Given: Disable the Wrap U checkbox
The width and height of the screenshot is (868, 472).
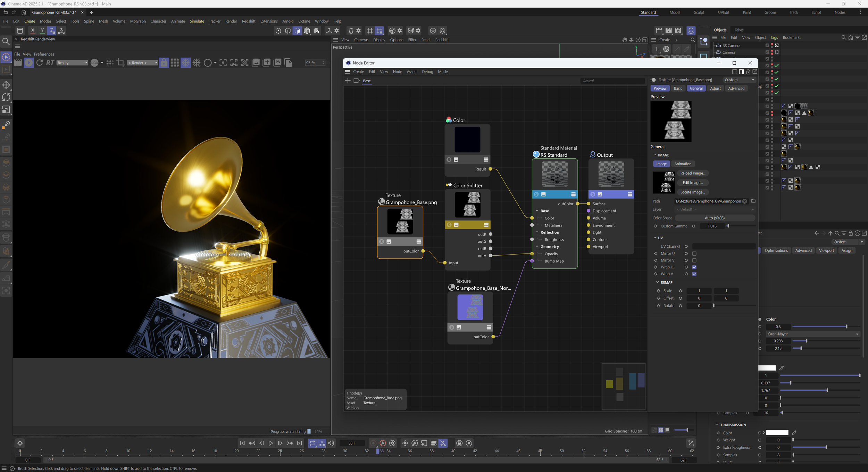Looking at the screenshot, I should (x=694, y=267).
